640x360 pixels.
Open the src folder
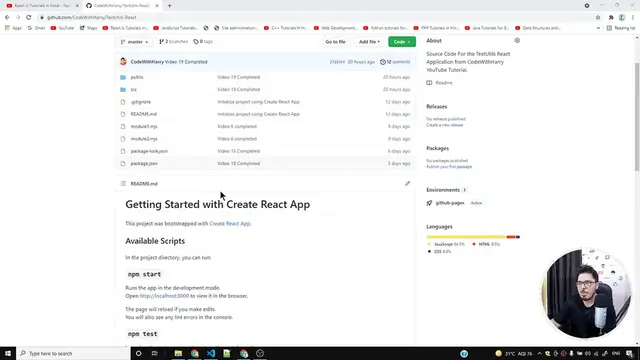coord(133,89)
